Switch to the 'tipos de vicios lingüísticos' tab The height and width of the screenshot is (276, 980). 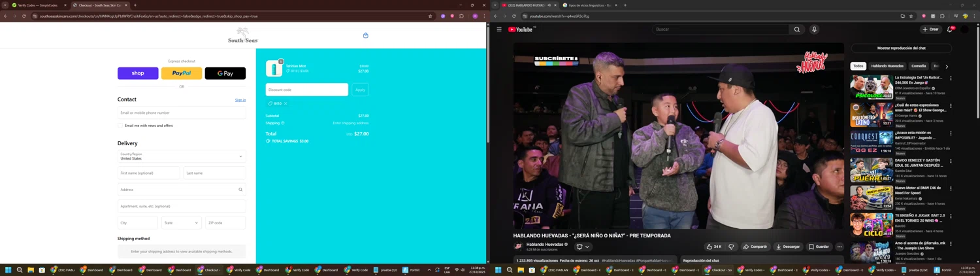(591, 5)
